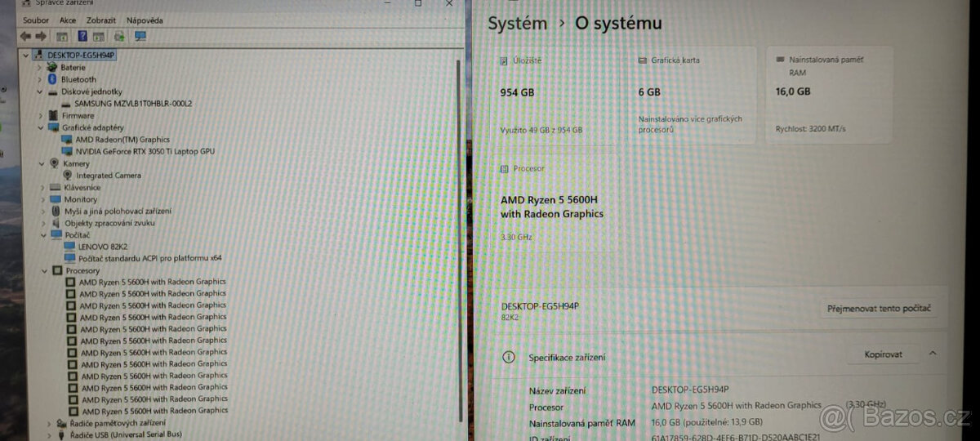The image size is (980, 441).
Task: Click the chip icon next to Procesory
Action: pyautogui.click(x=57, y=270)
